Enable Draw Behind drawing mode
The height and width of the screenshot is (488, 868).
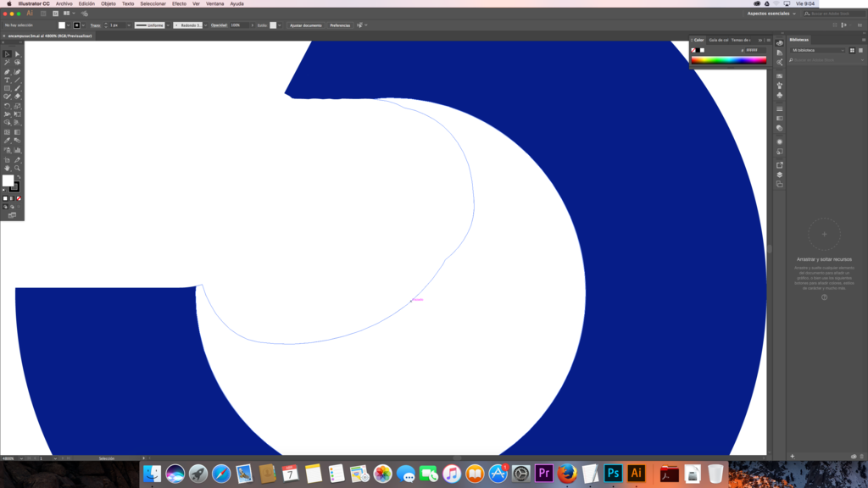(x=12, y=207)
